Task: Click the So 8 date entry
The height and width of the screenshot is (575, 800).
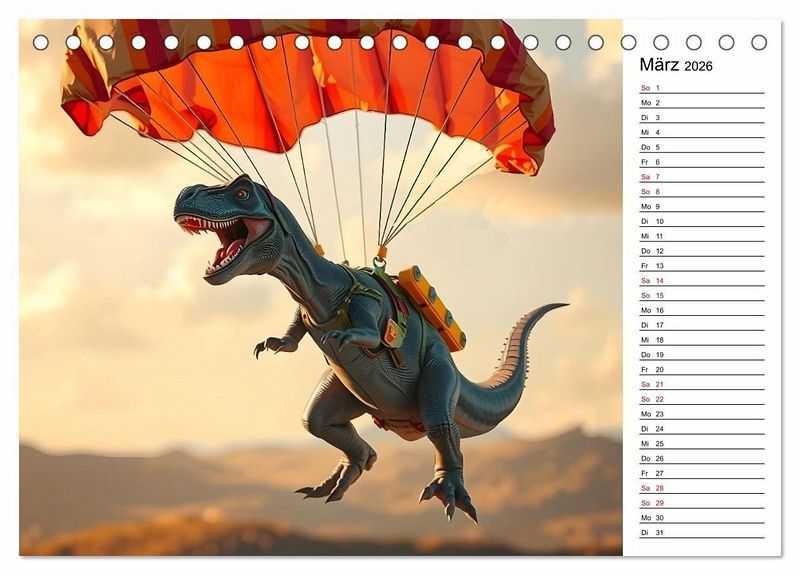Action: 701,192
